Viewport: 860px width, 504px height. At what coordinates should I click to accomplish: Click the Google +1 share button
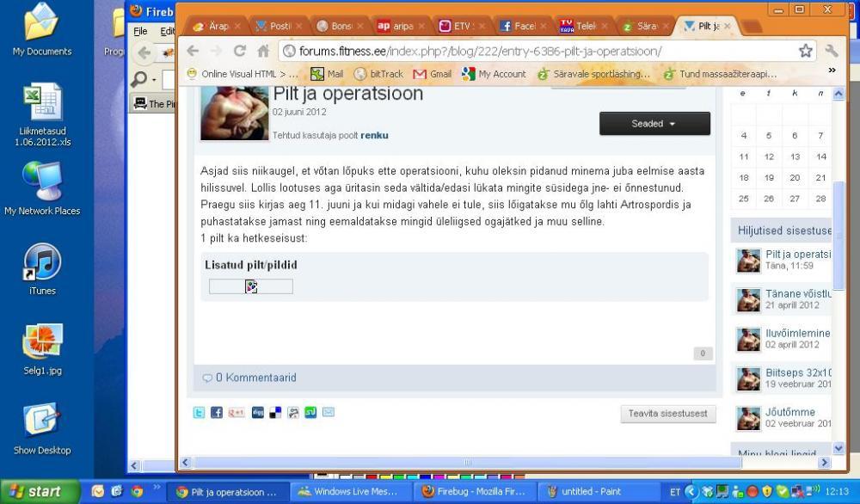click(x=236, y=413)
